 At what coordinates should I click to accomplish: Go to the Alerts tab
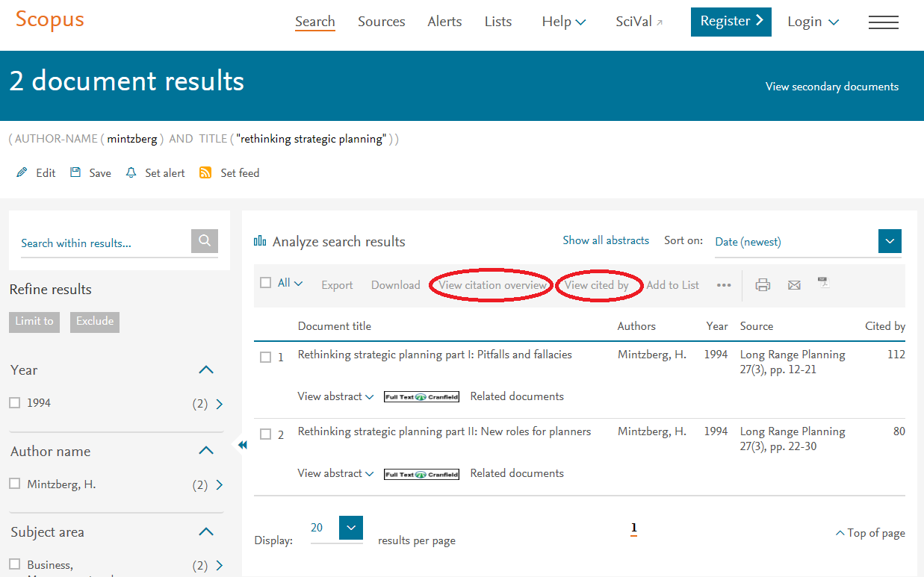[444, 22]
